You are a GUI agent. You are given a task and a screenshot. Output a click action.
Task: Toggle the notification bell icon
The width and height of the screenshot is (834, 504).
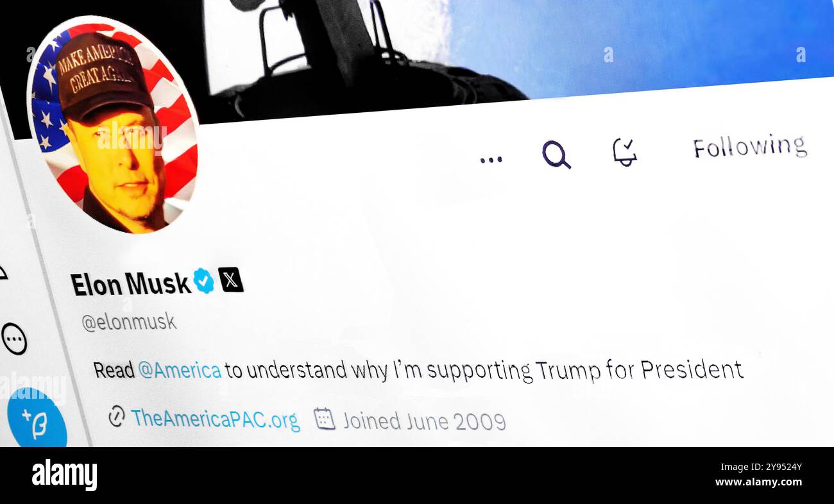pyautogui.click(x=624, y=152)
